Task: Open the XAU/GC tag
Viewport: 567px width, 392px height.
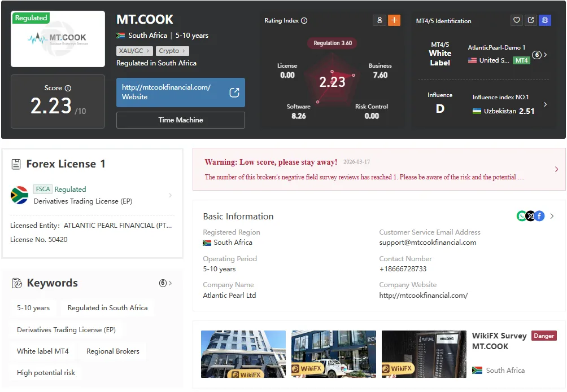Action: (134, 51)
